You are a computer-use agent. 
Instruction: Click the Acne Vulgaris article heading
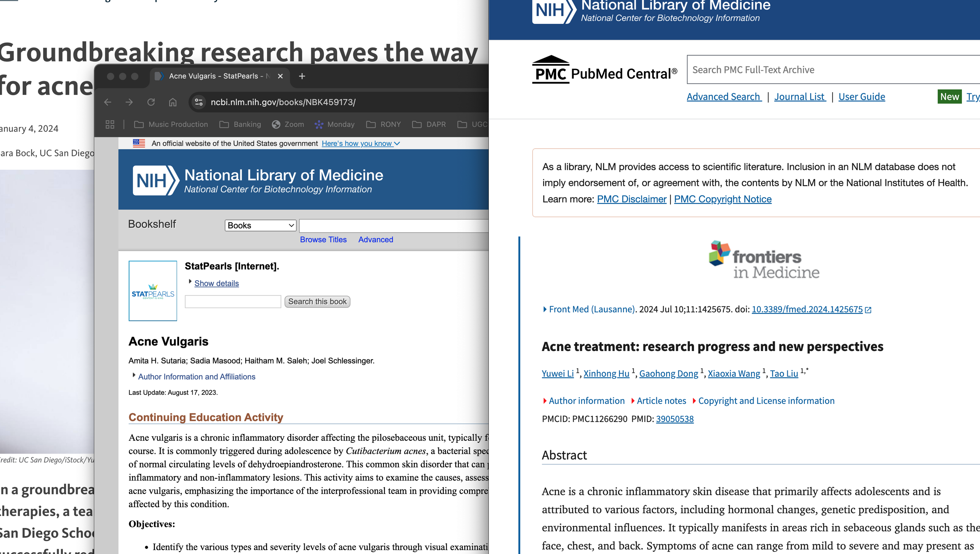tap(168, 341)
